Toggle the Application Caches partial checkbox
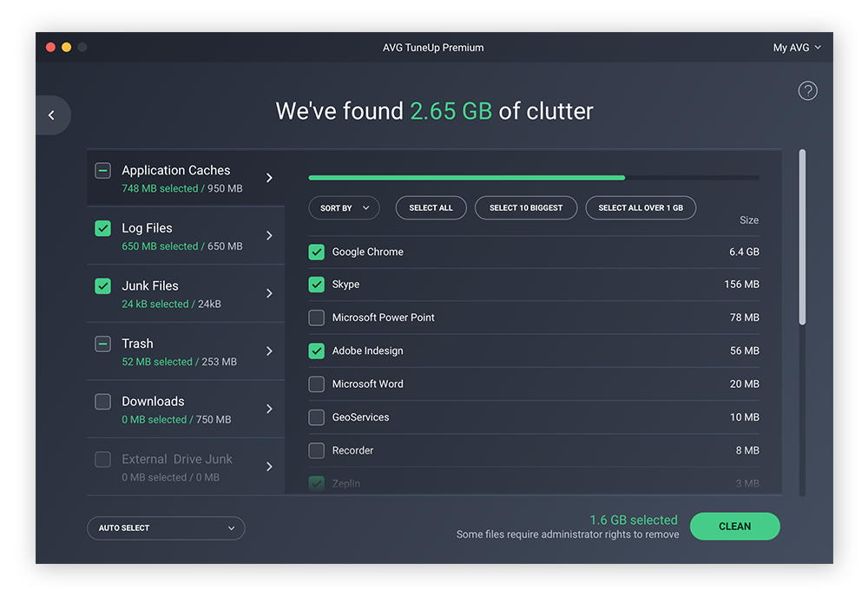Screen dimensions: 868x596 [x=102, y=170]
